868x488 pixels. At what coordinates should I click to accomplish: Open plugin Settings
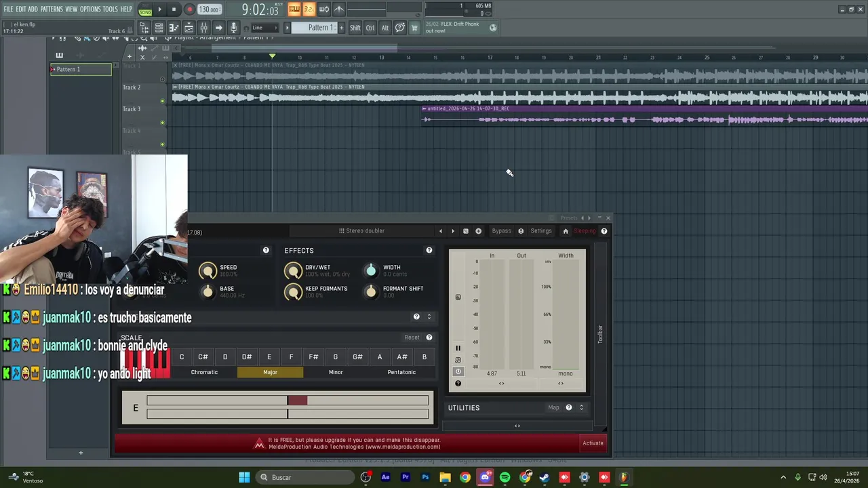click(541, 231)
